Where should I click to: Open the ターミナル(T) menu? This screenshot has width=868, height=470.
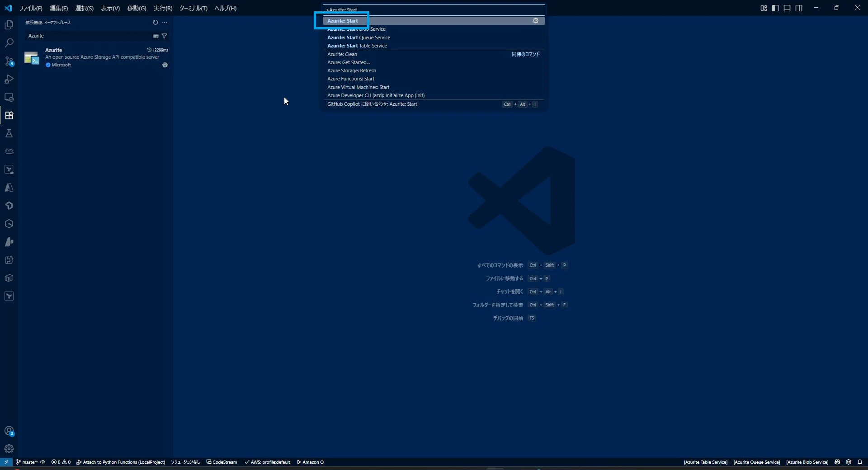193,8
